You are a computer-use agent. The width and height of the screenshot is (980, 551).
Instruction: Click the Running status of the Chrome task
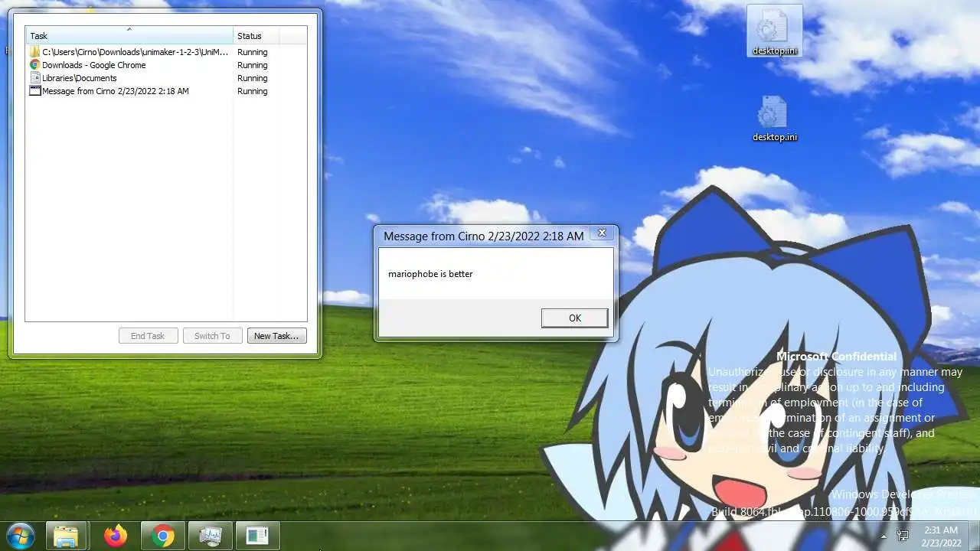252,65
